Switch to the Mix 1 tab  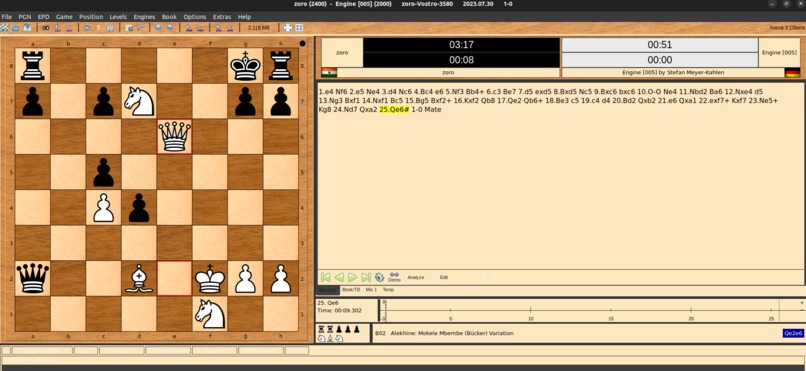coord(371,290)
